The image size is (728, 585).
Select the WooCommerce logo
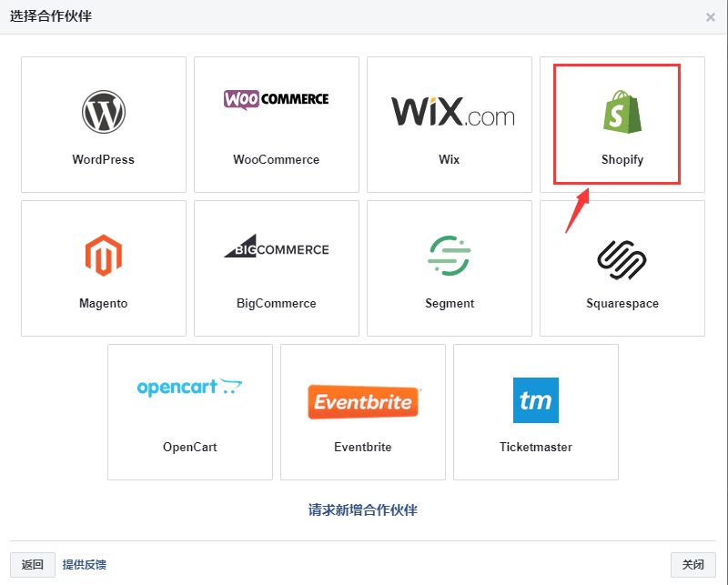(x=277, y=99)
